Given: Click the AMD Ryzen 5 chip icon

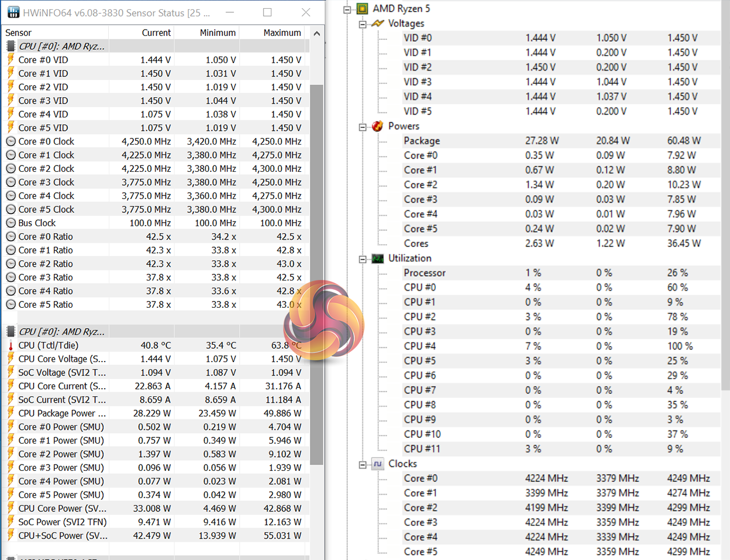Looking at the screenshot, I should click(x=362, y=8).
